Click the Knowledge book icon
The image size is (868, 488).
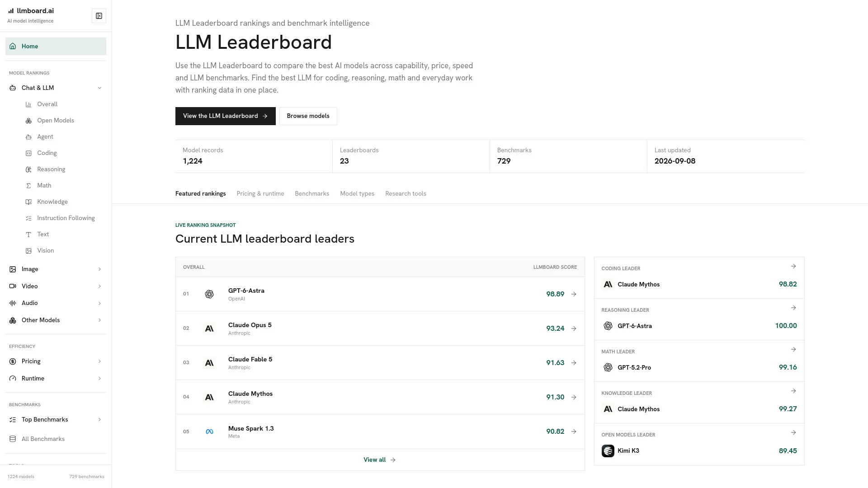coord(28,202)
